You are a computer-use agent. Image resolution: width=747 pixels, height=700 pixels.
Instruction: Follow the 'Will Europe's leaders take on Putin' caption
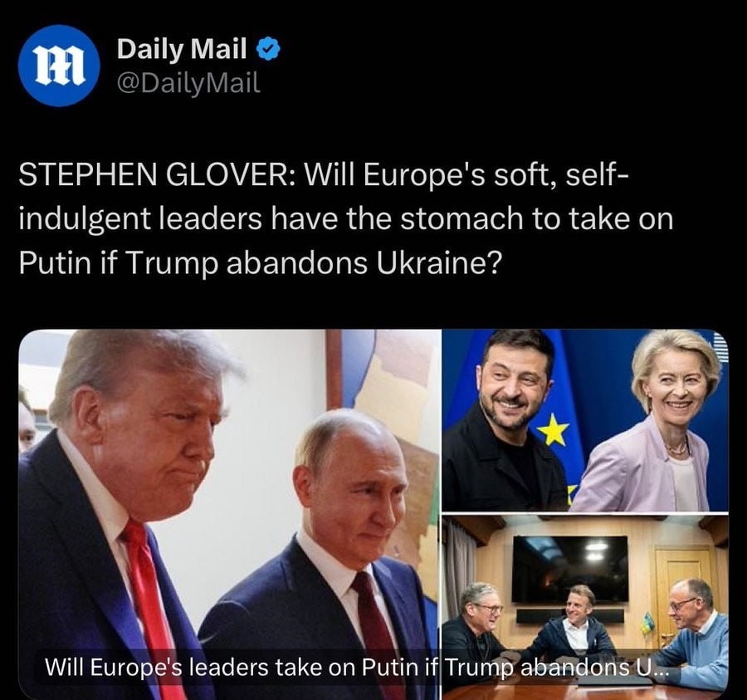click(x=357, y=667)
